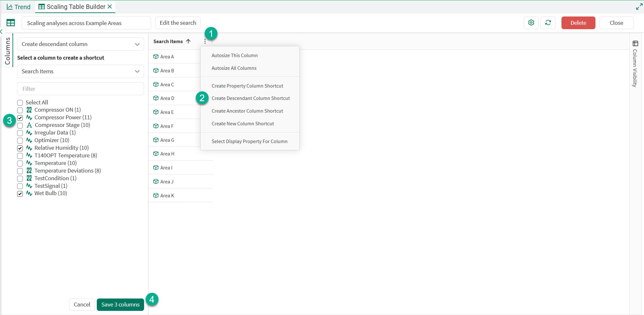Expand the Search Items column selector

point(80,71)
